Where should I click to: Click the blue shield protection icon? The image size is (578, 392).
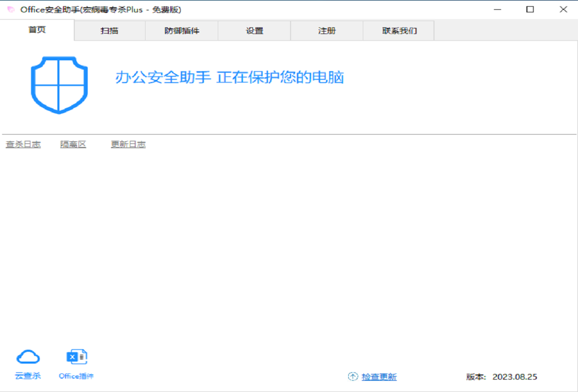pos(59,85)
